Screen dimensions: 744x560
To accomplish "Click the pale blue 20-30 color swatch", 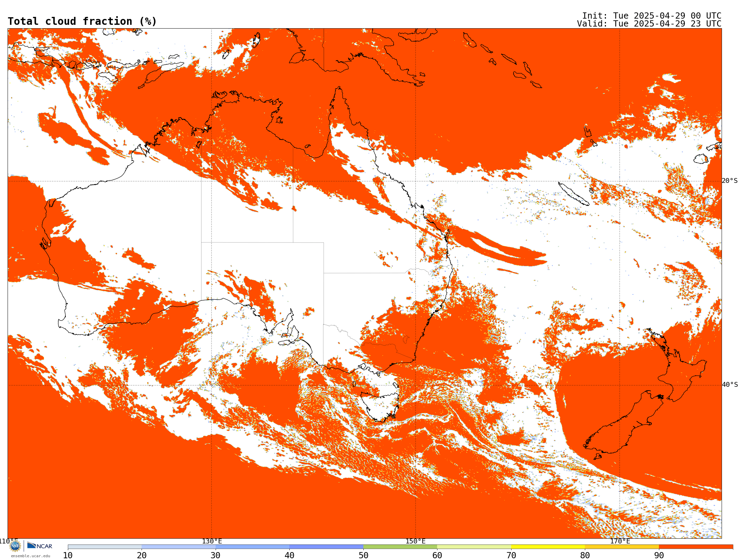I will point(178,547).
